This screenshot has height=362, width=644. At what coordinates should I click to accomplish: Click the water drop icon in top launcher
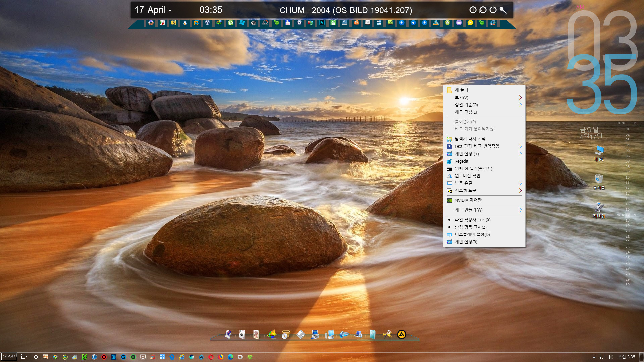click(185, 23)
